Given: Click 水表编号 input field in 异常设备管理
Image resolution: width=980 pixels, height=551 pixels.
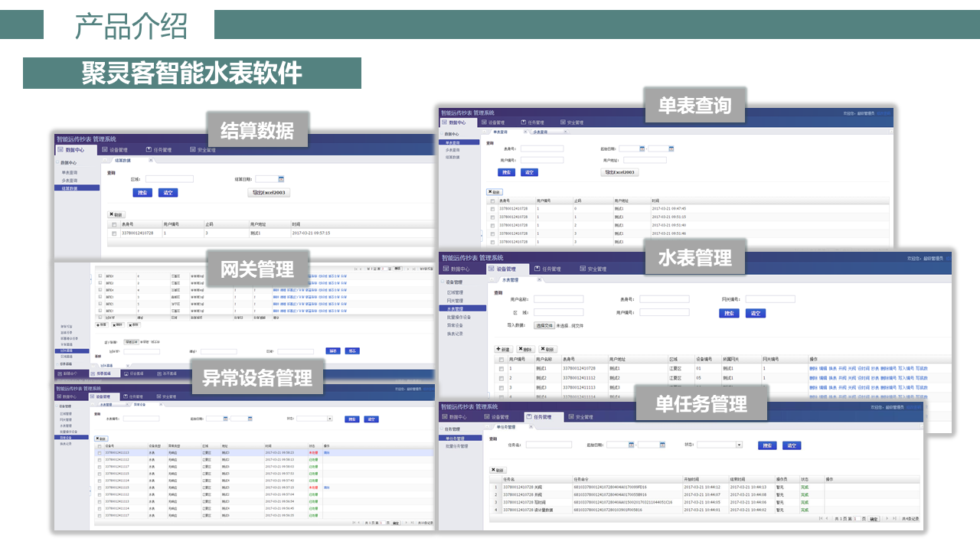Looking at the screenshot, I should [141, 419].
